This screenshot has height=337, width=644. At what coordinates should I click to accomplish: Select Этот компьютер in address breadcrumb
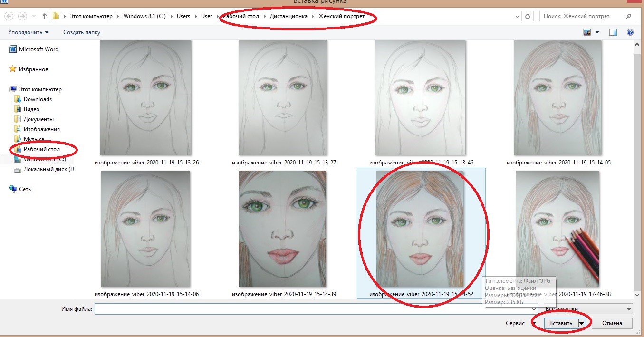tap(91, 16)
